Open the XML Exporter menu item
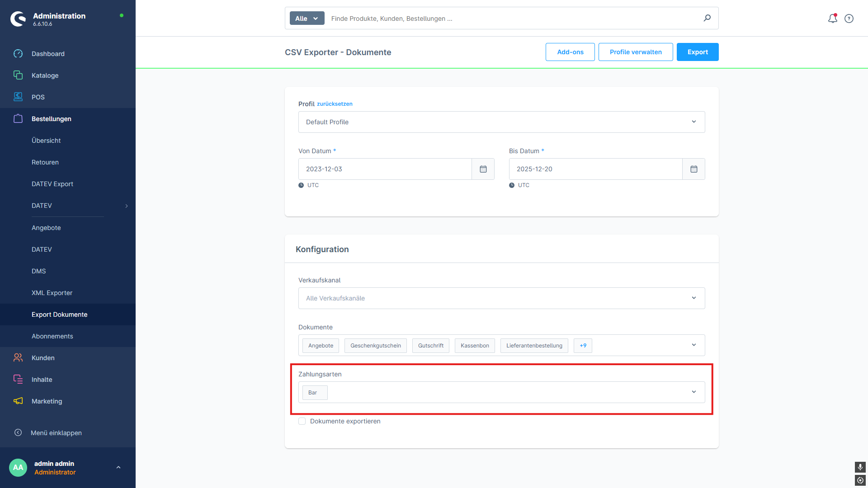868x488 pixels. (x=52, y=293)
